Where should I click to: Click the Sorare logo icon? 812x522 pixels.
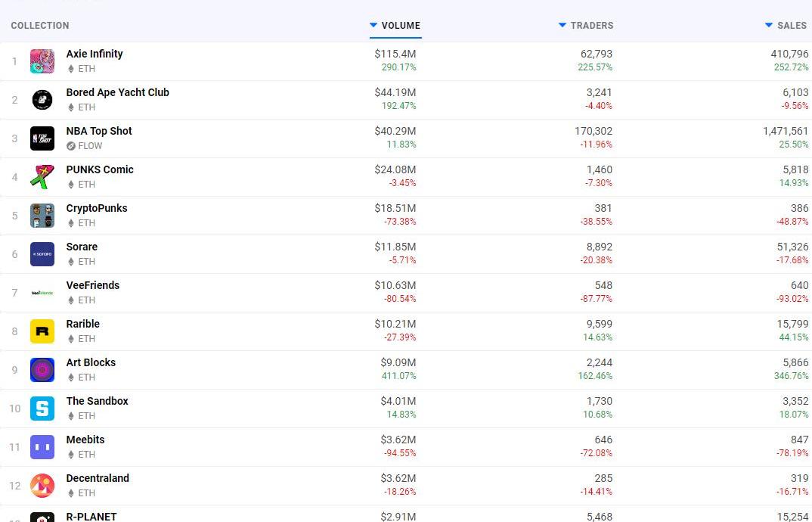coord(42,254)
